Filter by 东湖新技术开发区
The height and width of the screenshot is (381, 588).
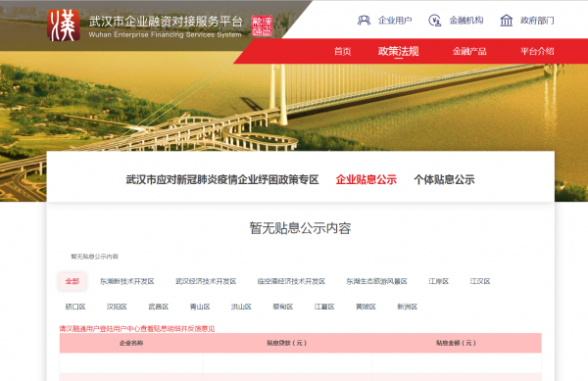point(127,281)
